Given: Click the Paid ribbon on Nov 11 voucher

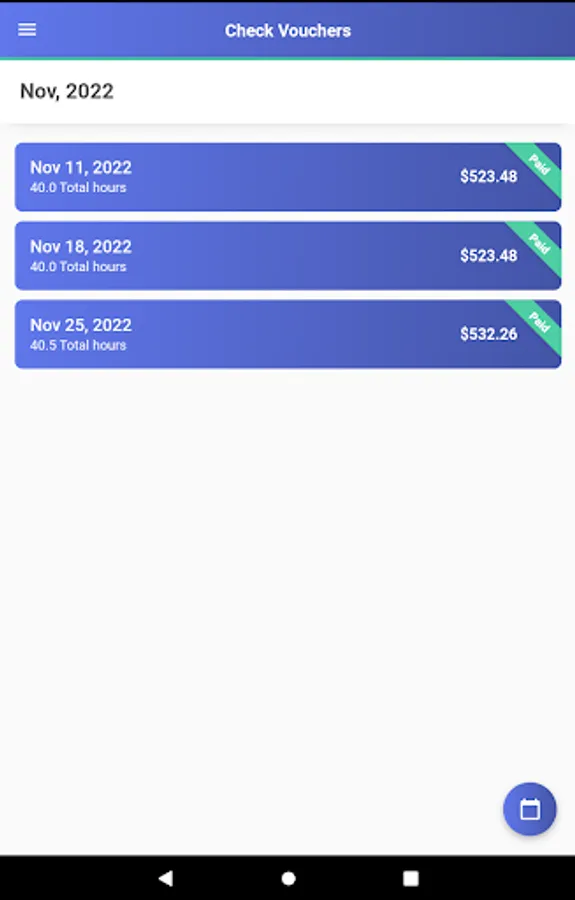Looking at the screenshot, I should (x=538, y=166).
